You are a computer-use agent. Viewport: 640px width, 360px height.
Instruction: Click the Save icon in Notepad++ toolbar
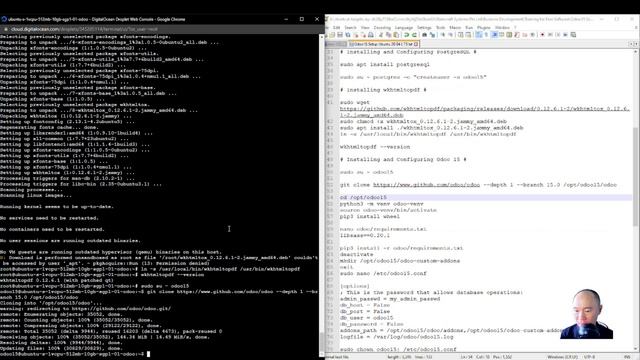(x=340, y=35)
